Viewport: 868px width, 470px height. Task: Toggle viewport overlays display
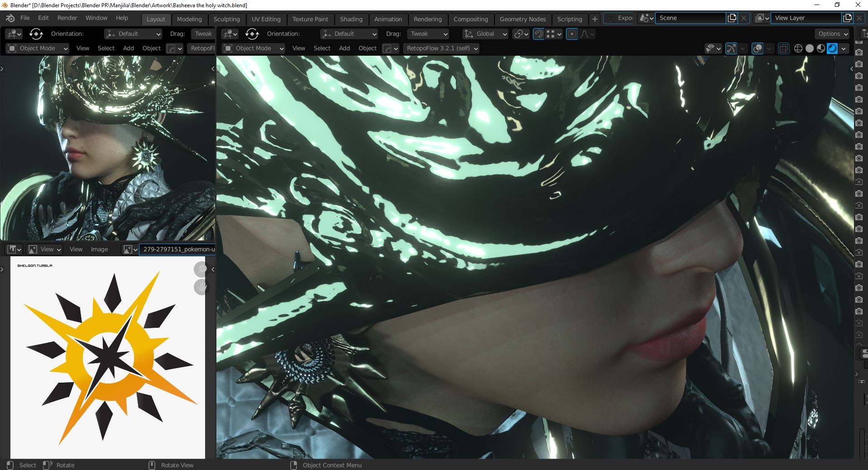(x=757, y=48)
